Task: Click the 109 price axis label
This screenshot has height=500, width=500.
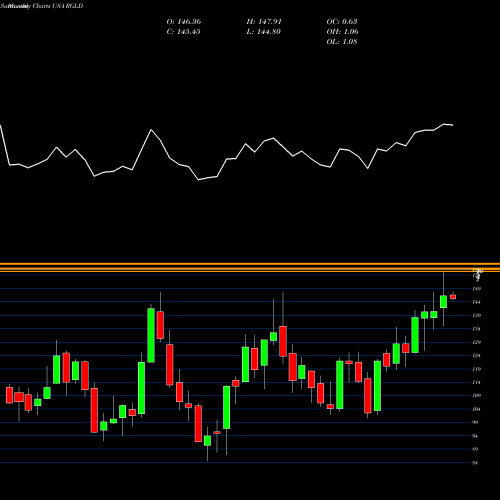Action: (477, 396)
